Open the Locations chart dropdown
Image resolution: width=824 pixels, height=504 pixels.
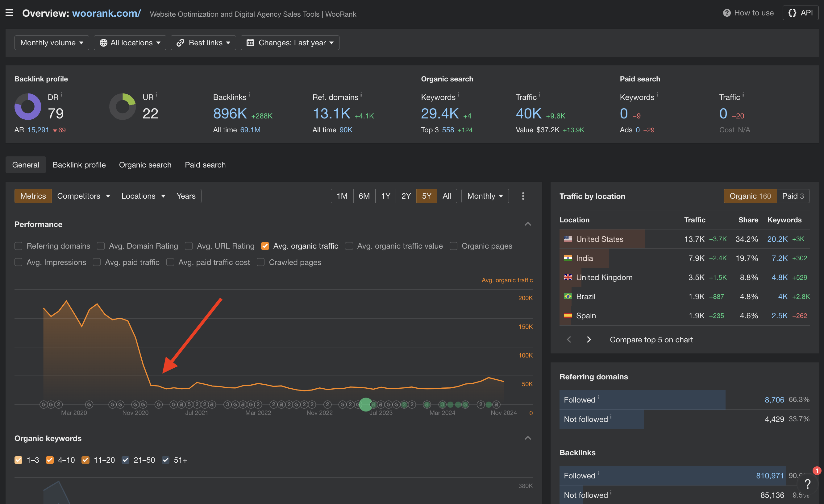coord(144,196)
